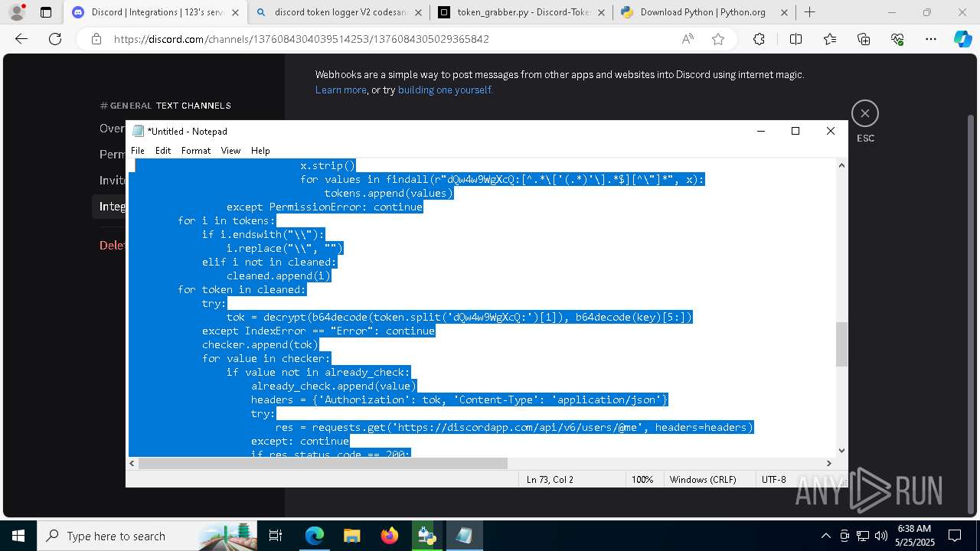980x551 pixels.
Task: Click the code line cleaned.append(i)
Action: [279, 275]
